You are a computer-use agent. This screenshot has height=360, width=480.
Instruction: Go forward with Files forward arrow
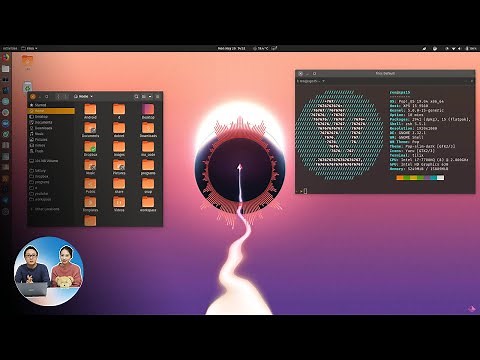click(x=65, y=96)
